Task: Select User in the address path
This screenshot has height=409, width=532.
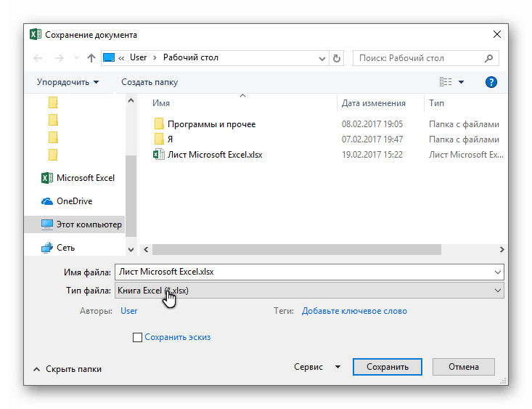Action: tap(139, 57)
